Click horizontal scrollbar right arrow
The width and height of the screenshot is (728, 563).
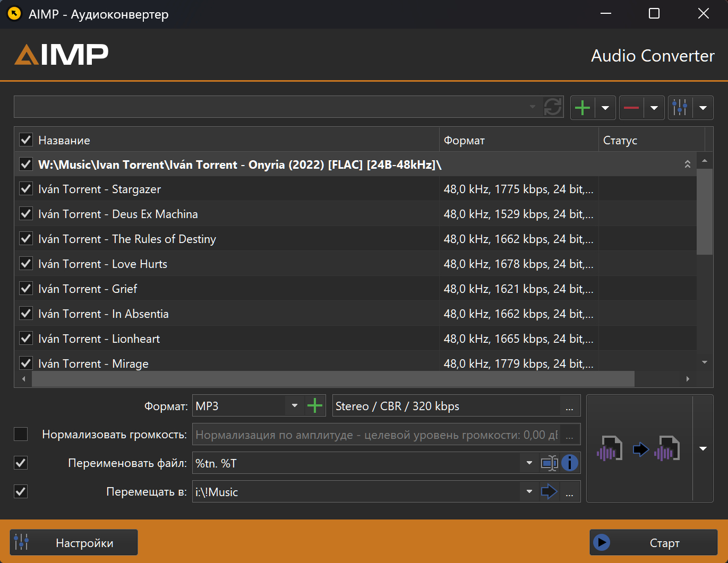click(x=688, y=379)
